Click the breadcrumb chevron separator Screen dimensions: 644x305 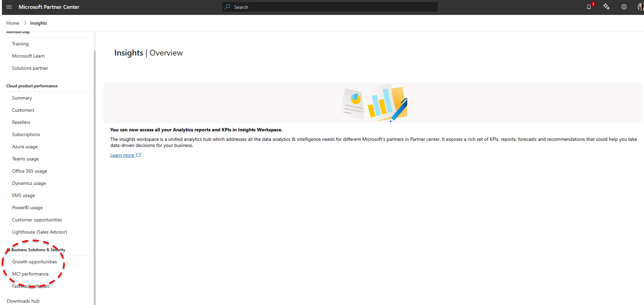(x=25, y=23)
